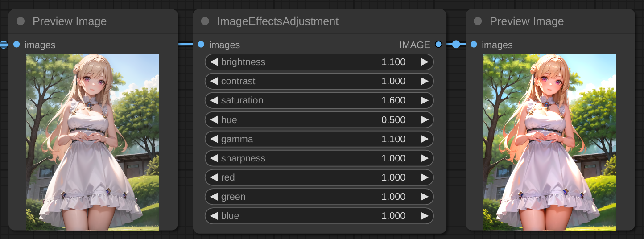Decrease red value with the left arrow
This screenshot has width=644, height=239.
214,177
